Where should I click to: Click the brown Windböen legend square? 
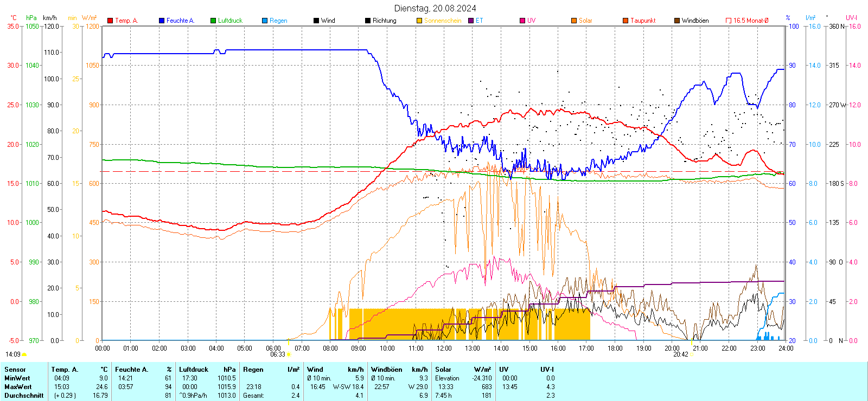(x=677, y=21)
